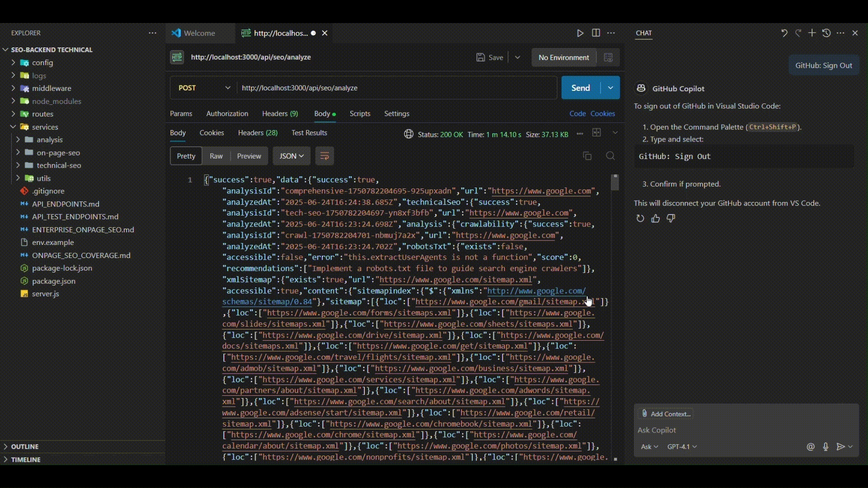Screen dimensions: 868x488
Task: Click the Send request button
Action: [581, 88]
